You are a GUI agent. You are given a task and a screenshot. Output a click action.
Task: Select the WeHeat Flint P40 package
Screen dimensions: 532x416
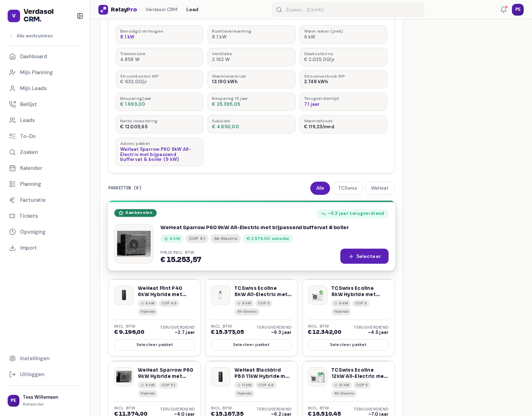click(x=154, y=345)
